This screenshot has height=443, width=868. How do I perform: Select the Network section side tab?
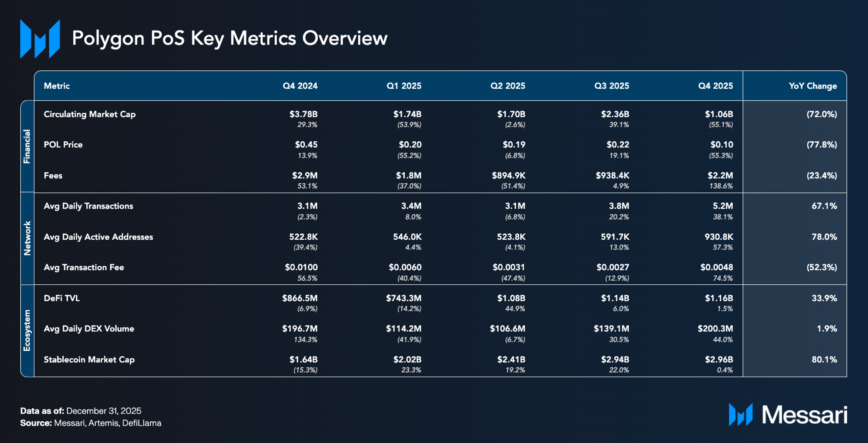(27, 238)
